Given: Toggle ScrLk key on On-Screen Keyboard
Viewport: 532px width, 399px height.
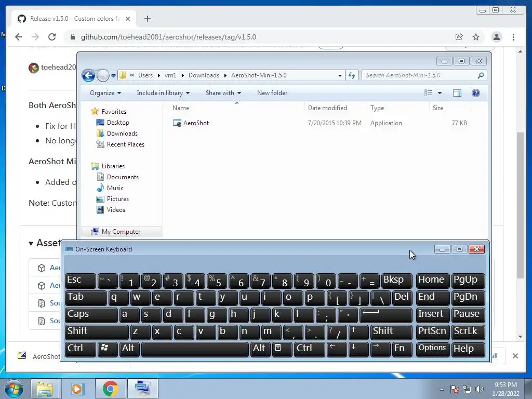Looking at the screenshot, I should tap(468, 332).
